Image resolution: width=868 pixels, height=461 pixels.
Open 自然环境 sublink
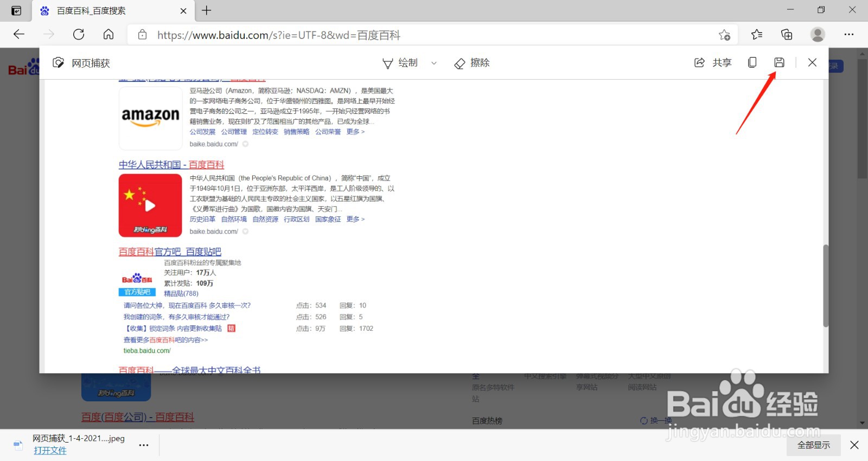[234, 219]
